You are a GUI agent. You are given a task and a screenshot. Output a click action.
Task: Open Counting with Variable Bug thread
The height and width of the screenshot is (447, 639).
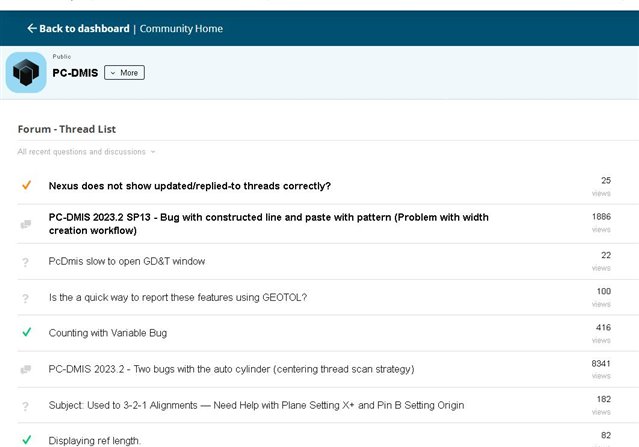pos(108,333)
